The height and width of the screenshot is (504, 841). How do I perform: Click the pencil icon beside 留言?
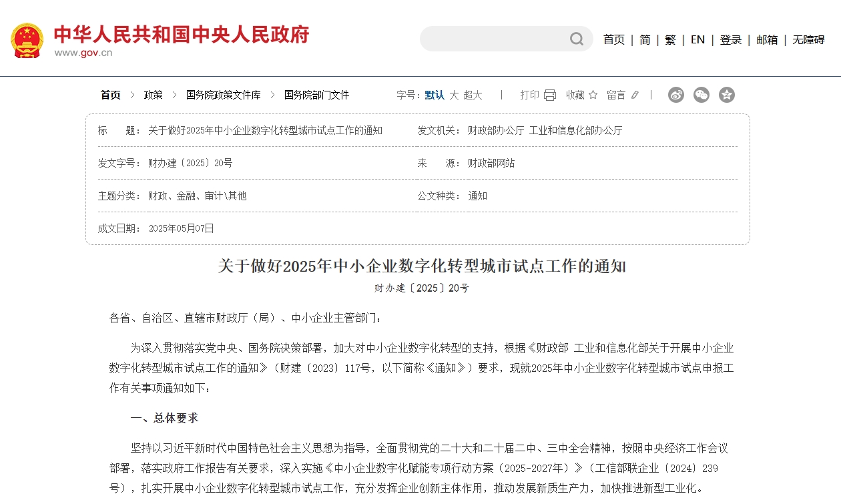[x=634, y=95]
